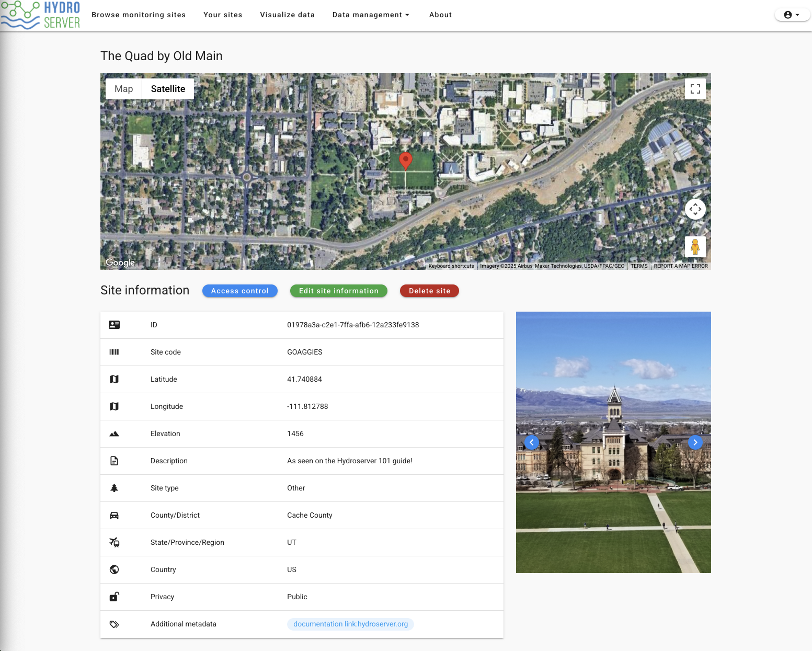Click the description text about Hydroserver 101
The height and width of the screenshot is (651, 812).
tap(350, 461)
